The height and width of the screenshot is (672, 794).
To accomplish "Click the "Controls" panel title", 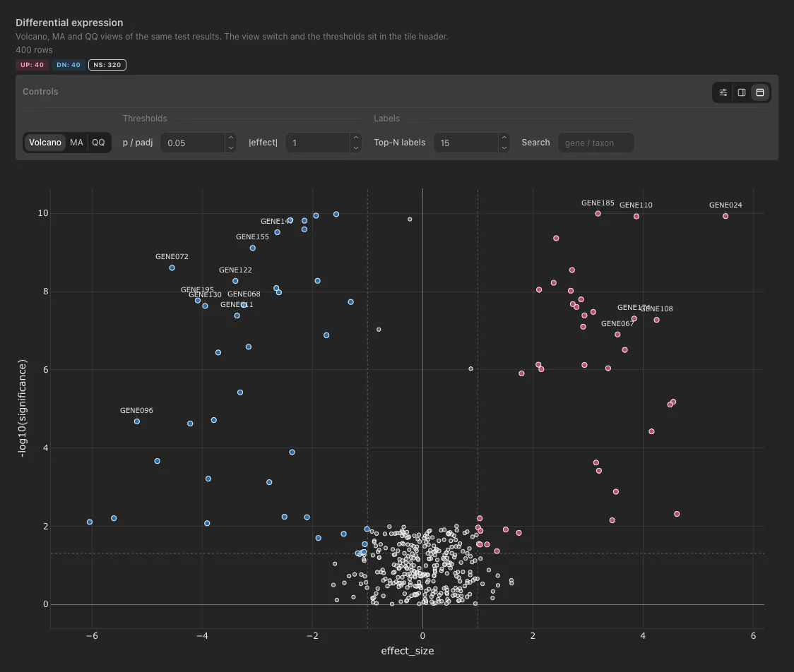I will (40, 92).
